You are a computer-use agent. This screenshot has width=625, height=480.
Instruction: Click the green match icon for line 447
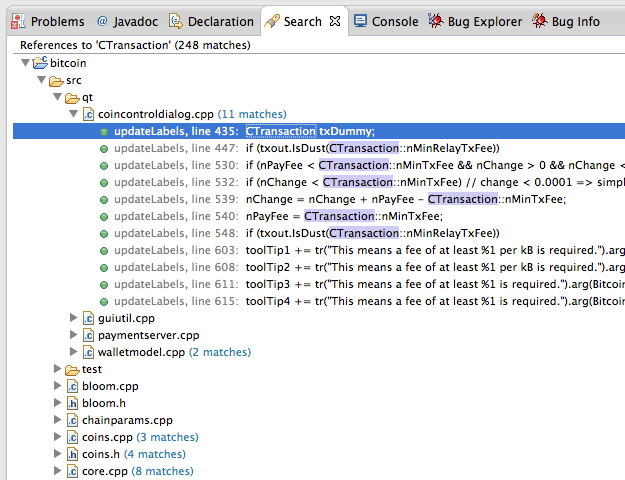[x=104, y=149]
